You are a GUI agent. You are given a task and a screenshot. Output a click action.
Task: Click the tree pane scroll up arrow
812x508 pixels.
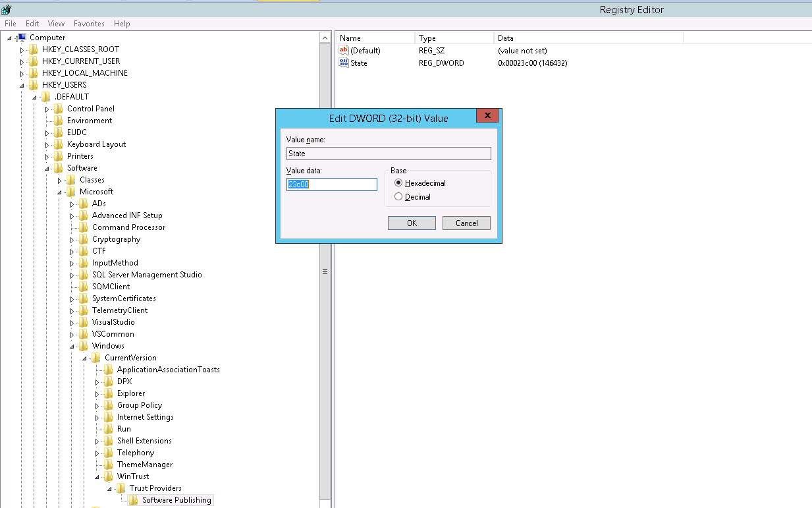click(325, 38)
